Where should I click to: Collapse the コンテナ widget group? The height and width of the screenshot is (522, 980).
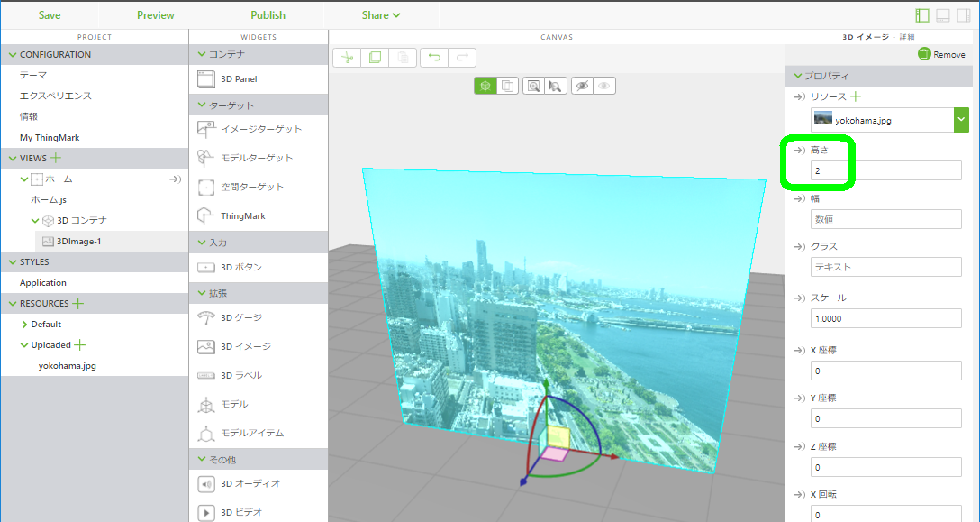(x=201, y=54)
